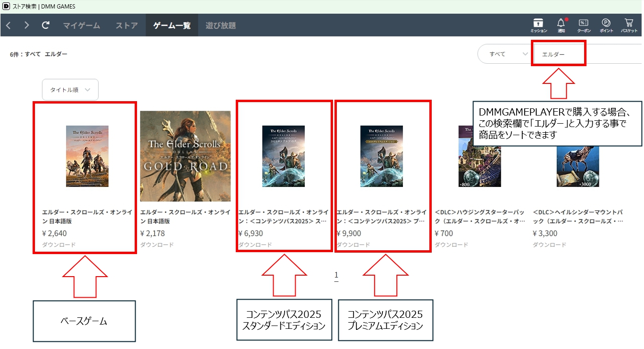Click the コンテンツパス2025 プ… title link
The width and height of the screenshot is (644, 349).
(x=381, y=217)
